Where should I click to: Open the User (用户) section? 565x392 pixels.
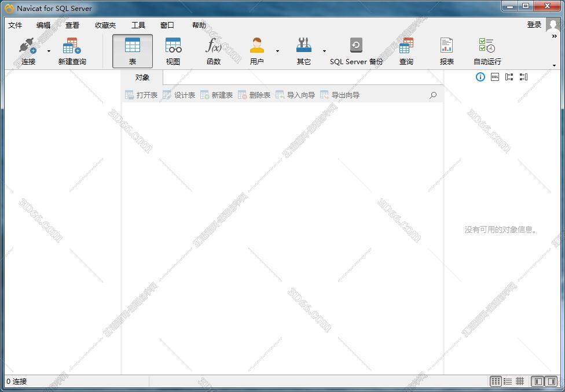point(256,51)
